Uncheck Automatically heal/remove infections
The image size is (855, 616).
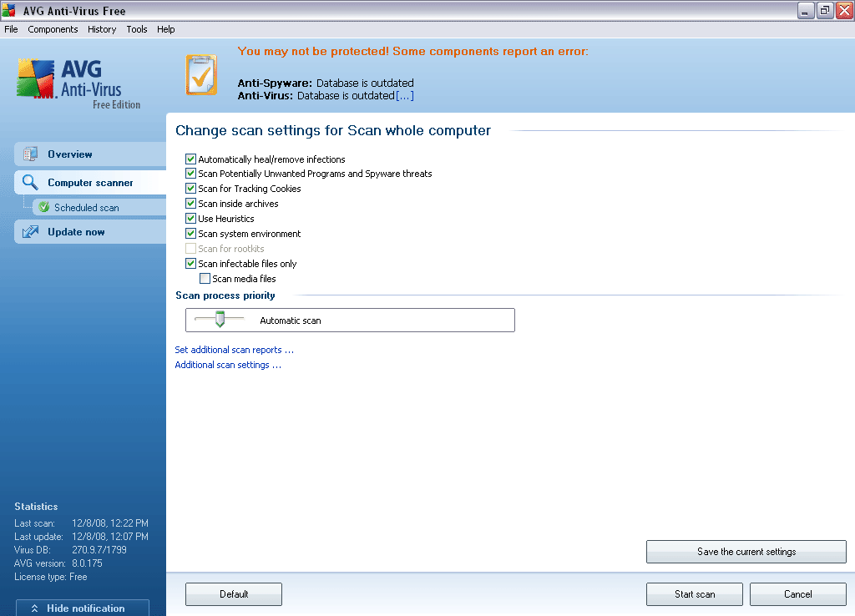191,159
